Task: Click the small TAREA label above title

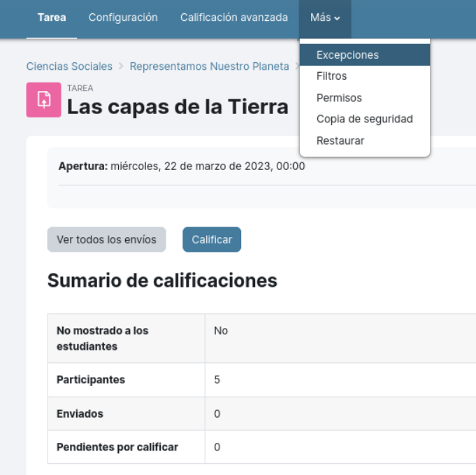Action: click(80, 88)
